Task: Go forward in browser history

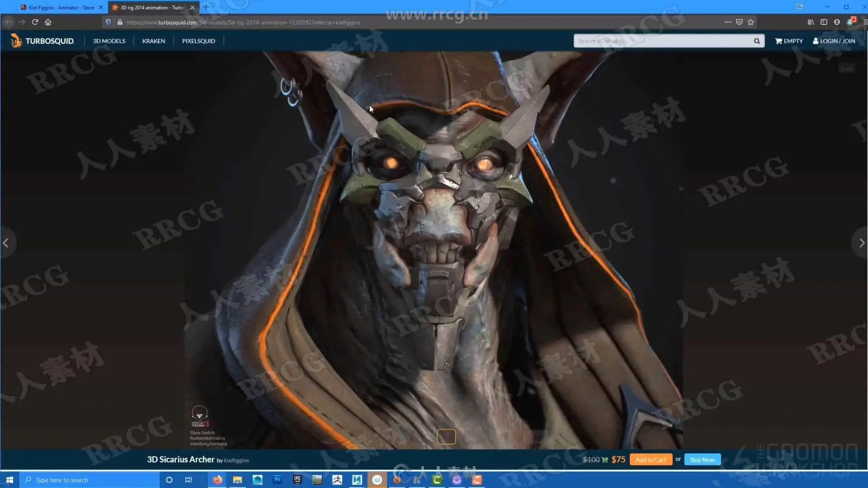Action: pyautogui.click(x=22, y=22)
